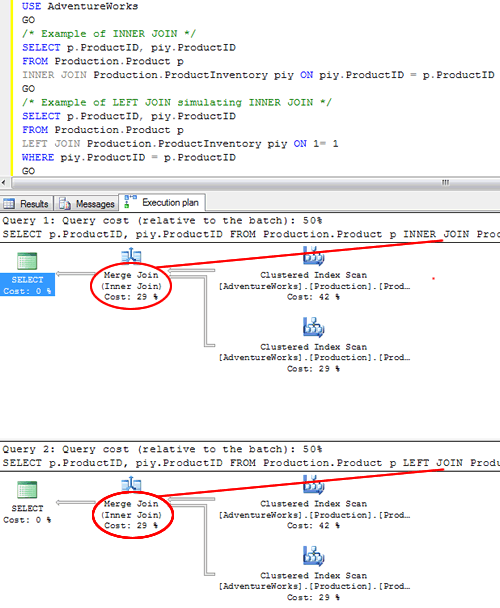
Task: Click the SELECT operator icon in Query 1
Action: 27,261
